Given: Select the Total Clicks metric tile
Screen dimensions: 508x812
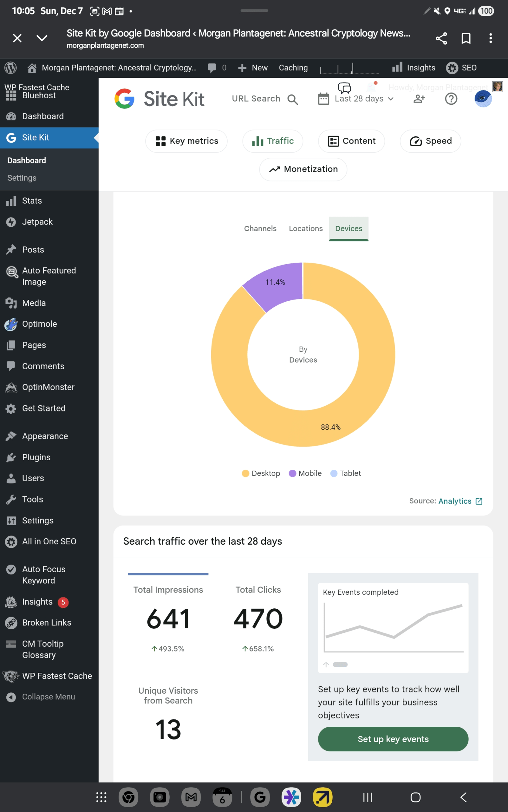Looking at the screenshot, I should [x=258, y=619].
